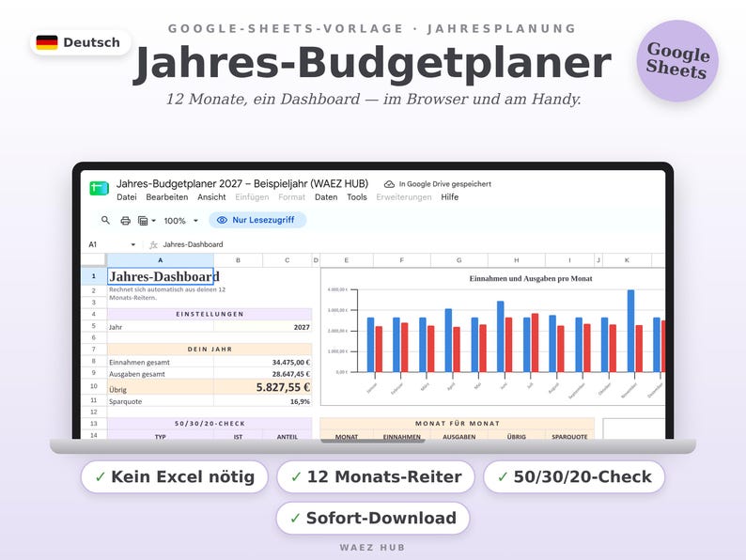The image size is (746, 560).
Task: Select row 1 header
Action: point(94,276)
